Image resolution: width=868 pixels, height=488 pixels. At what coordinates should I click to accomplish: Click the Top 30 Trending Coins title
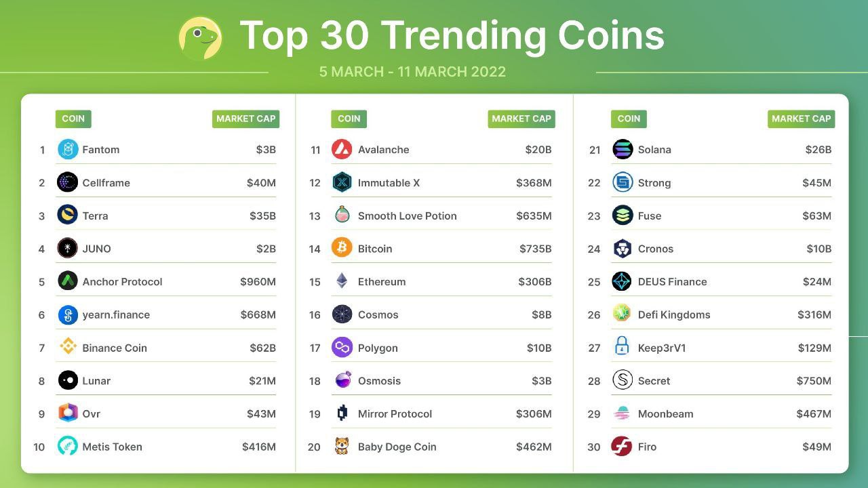click(x=452, y=35)
